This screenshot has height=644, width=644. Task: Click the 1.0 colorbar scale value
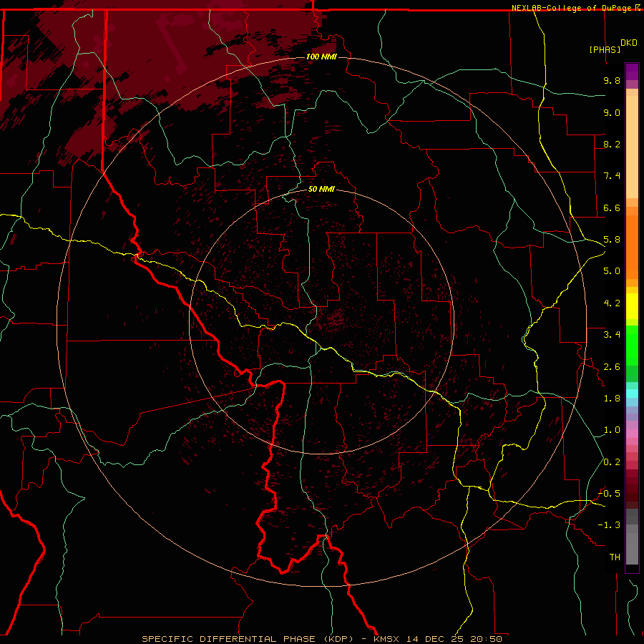click(x=612, y=430)
